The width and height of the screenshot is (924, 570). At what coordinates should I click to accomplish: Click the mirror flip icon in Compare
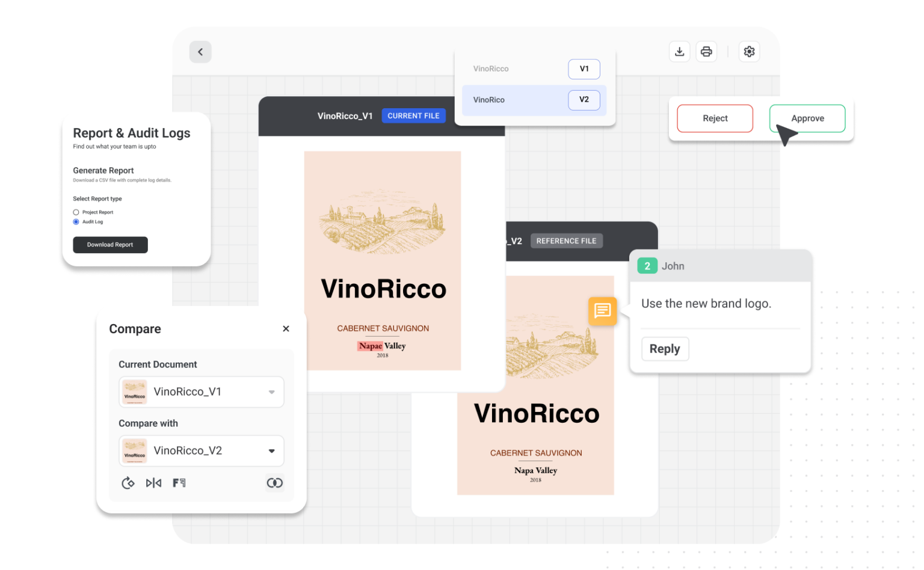[153, 483]
